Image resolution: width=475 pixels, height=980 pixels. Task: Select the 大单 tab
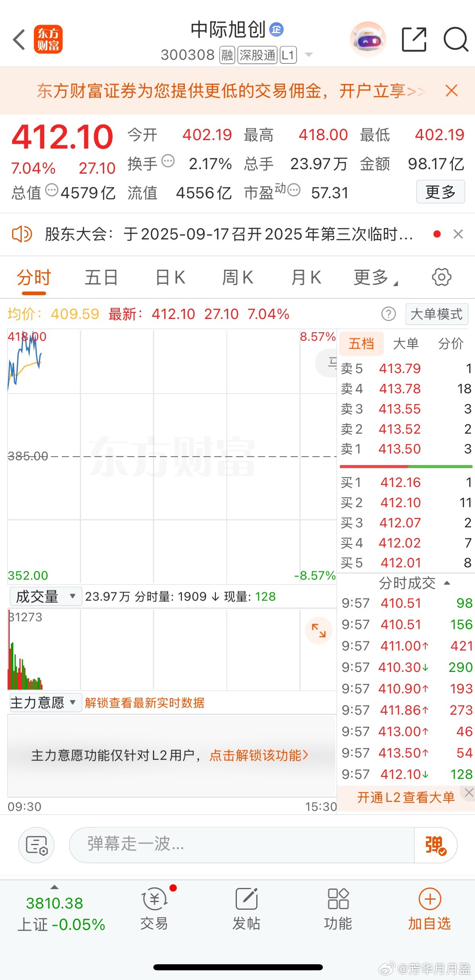406,344
